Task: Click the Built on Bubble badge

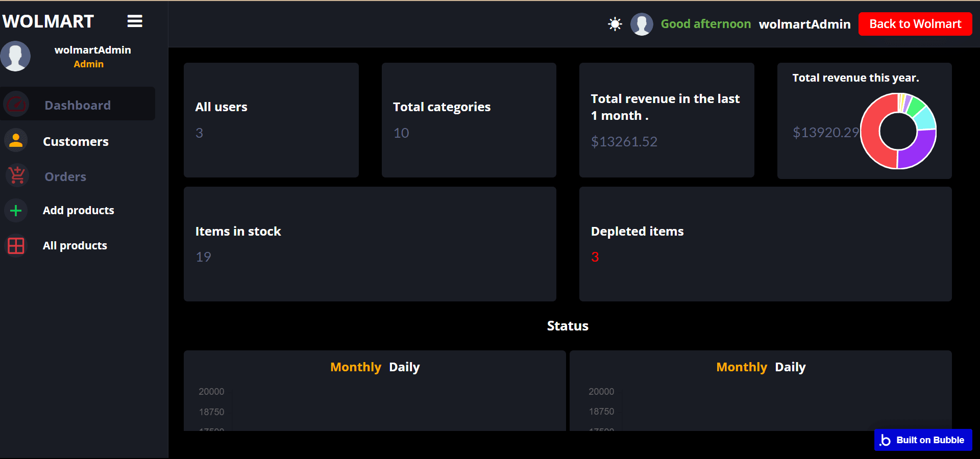Action: pyautogui.click(x=923, y=440)
